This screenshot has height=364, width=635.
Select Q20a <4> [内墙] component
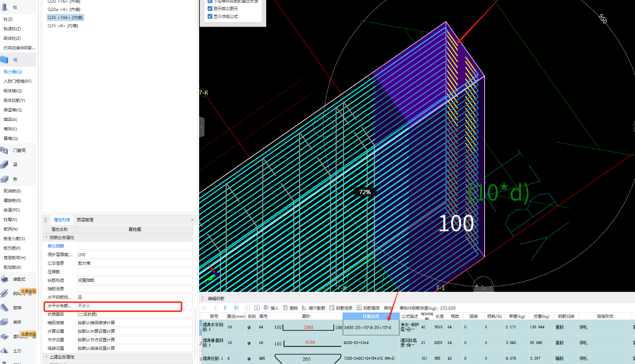pyautogui.click(x=63, y=10)
